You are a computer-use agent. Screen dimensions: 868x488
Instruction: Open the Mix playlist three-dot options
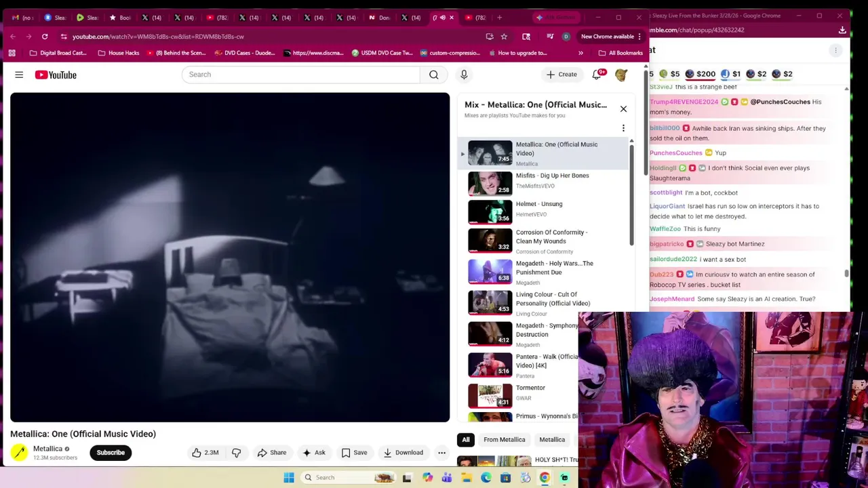coord(623,128)
